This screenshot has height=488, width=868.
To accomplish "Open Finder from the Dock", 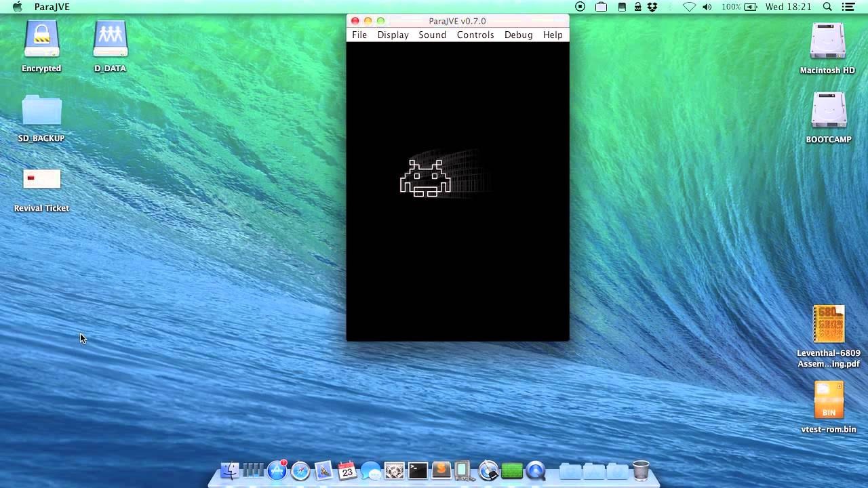I will 230,470.
